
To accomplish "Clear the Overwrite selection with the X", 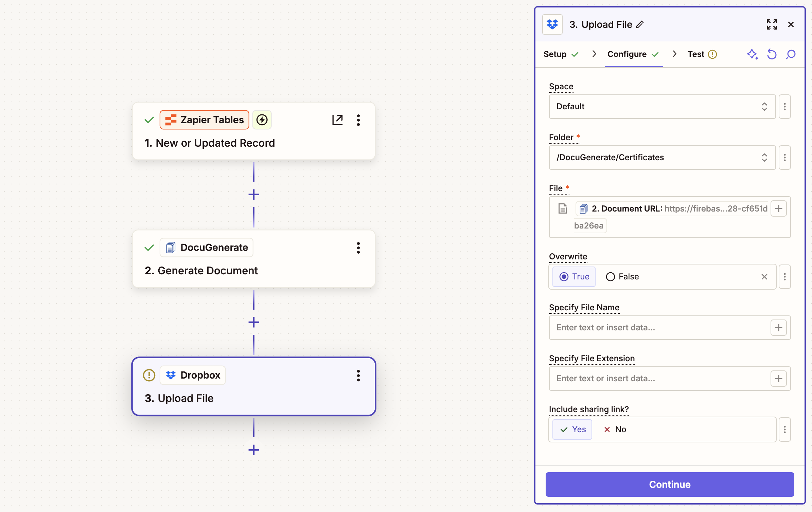I will tap(764, 277).
